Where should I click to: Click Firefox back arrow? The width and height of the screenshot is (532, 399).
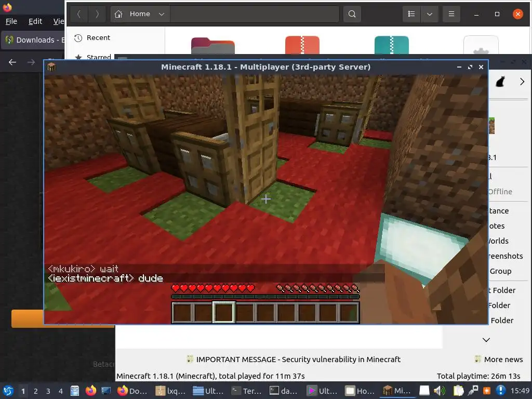[12, 62]
